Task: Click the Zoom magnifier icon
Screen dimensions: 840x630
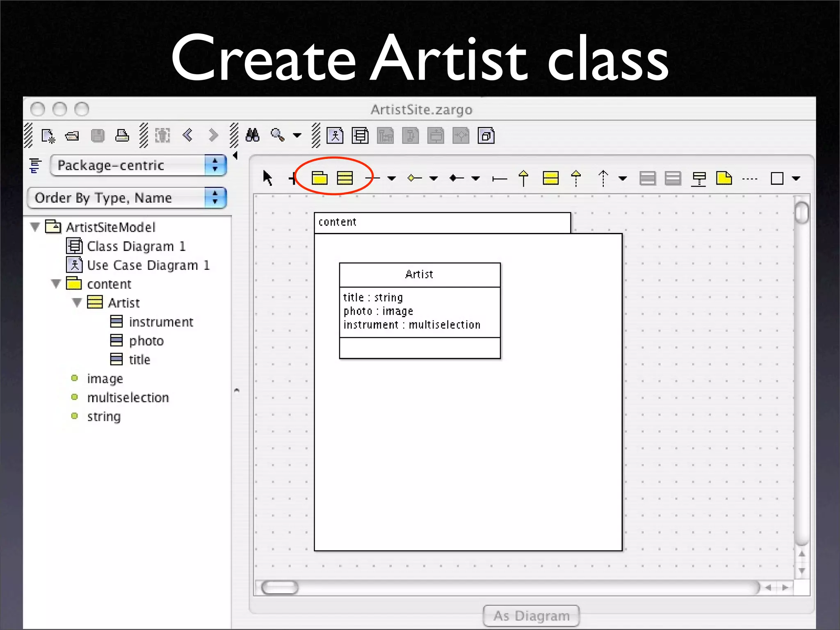Action: [x=278, y=135]
